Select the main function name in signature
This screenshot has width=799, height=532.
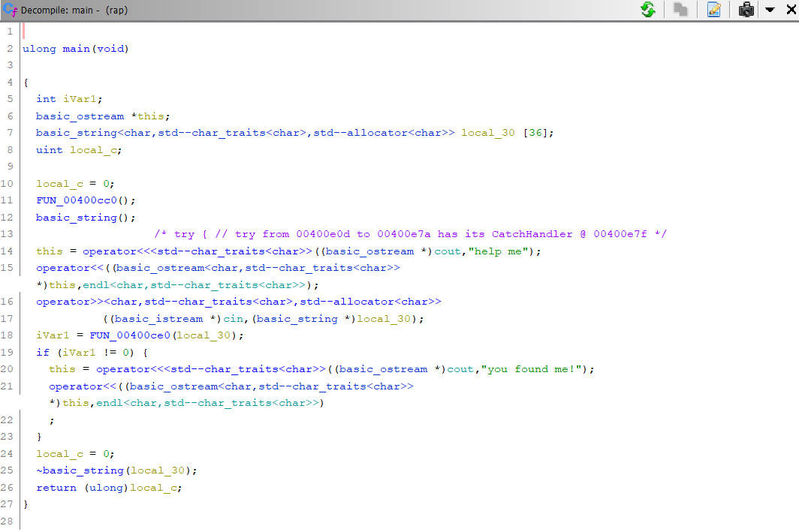point(76,49)
